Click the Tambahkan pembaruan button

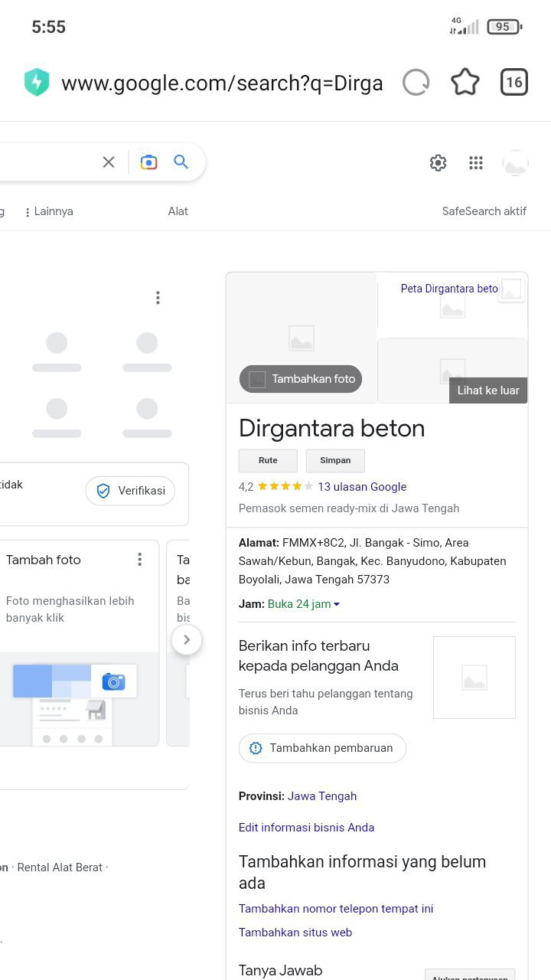click(322, 748)
